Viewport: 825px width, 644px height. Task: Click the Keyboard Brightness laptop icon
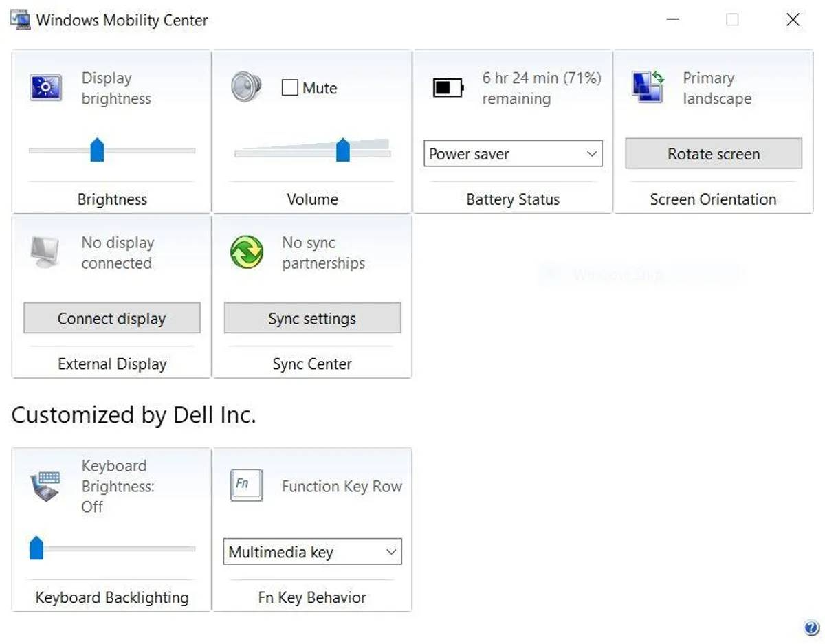pos(45,486)
